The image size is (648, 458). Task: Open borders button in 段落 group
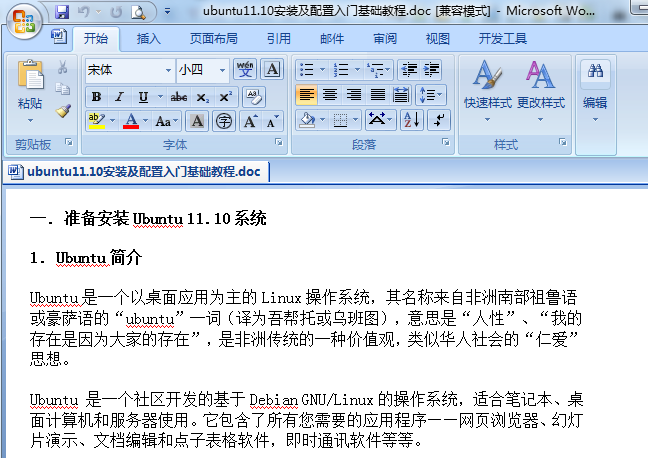pyautogui.click(x=340, y=120)
